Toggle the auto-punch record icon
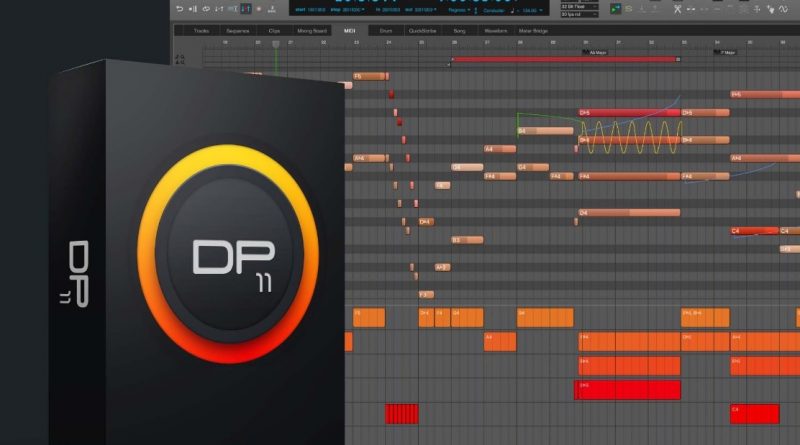Screen dimensions: 800x445 tap(219, 9)
